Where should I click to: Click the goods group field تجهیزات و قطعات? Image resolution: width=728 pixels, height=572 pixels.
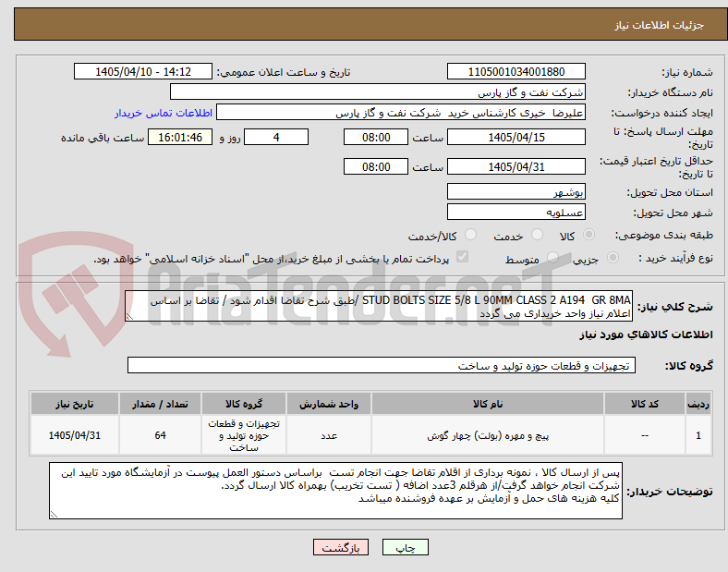tap(382, 365)
